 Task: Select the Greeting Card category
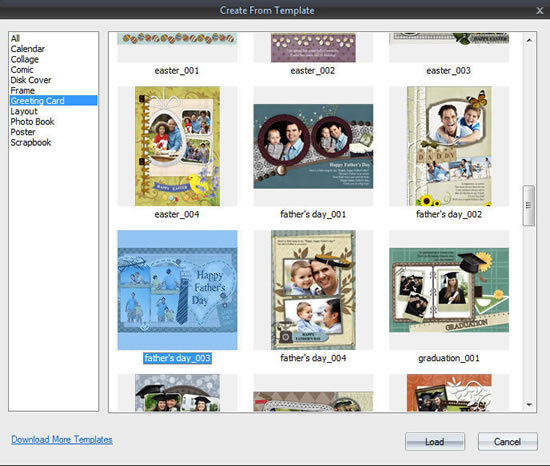[54, 101]
